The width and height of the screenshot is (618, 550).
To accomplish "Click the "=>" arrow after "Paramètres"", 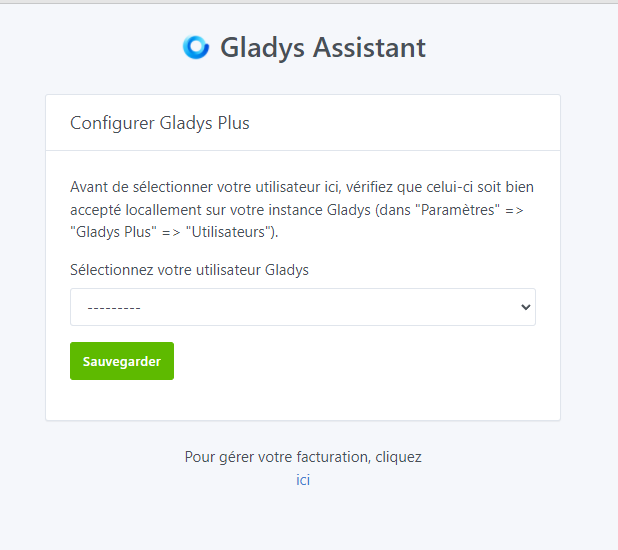I will (x=514, y=211).
